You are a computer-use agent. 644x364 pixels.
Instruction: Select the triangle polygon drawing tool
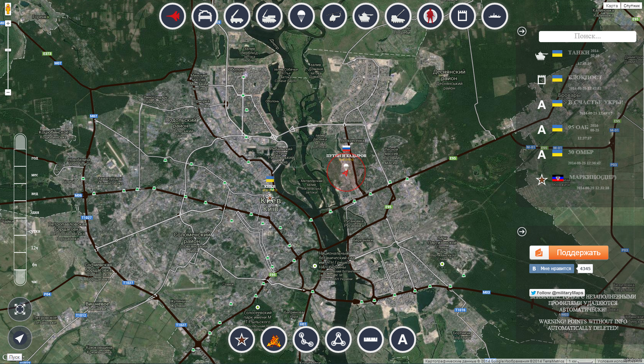click(x=338, y=340)
